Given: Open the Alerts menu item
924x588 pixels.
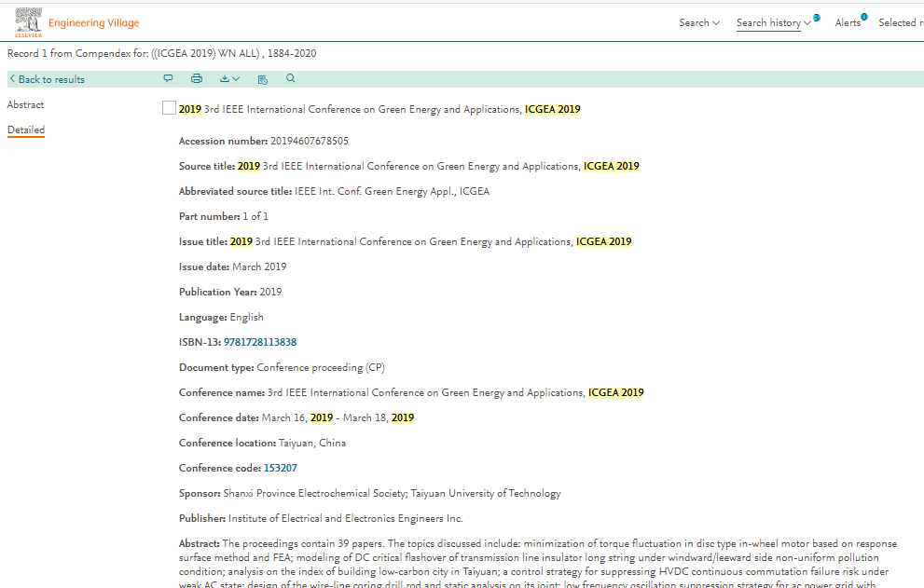Looking at the screenshot, I should pyautogui.click(x=848, y=22).
